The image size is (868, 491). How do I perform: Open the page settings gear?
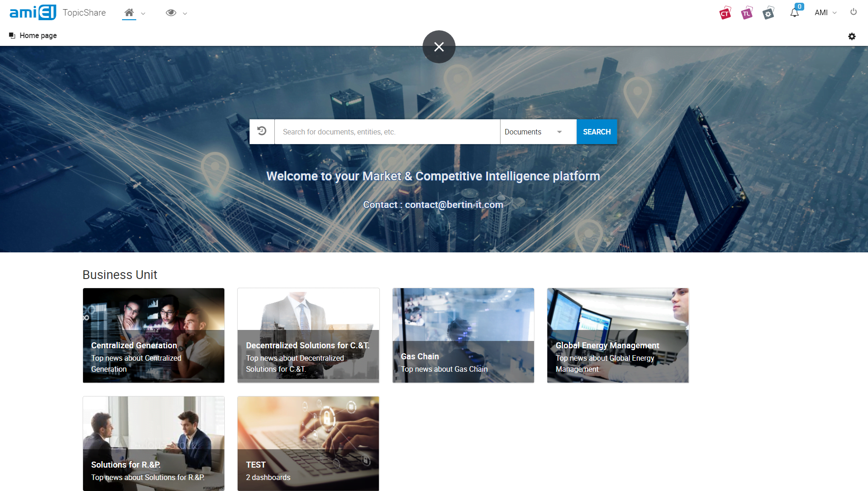coord(852,36)
